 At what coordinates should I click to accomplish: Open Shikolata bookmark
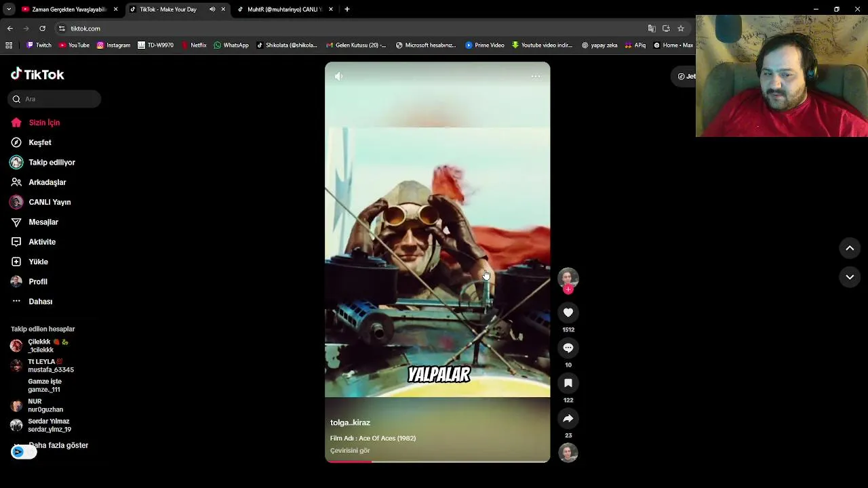pos(287,45)
